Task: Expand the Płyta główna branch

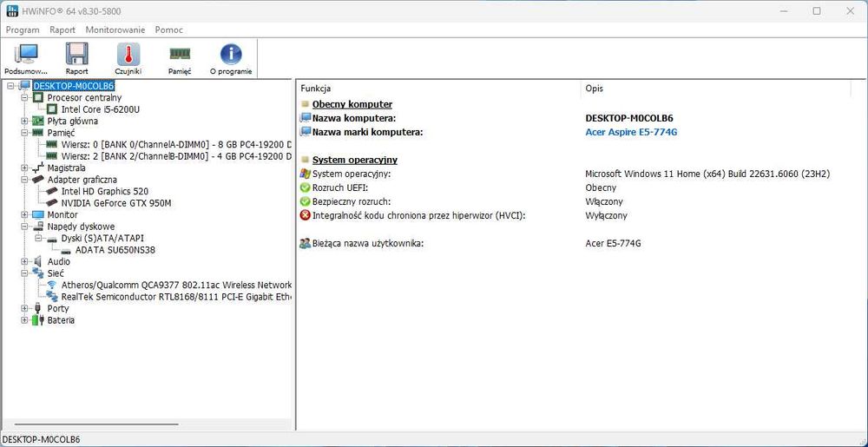Action: pyautogui.click(x=24, y=121)
